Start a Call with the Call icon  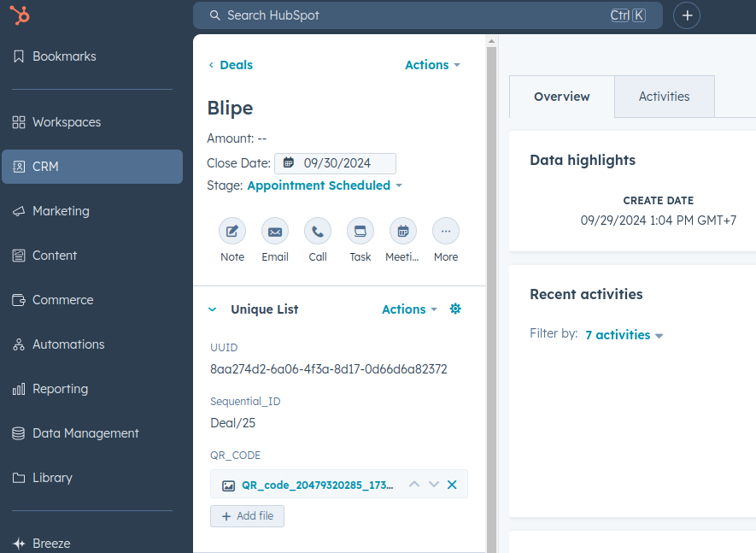click(318, 231)
